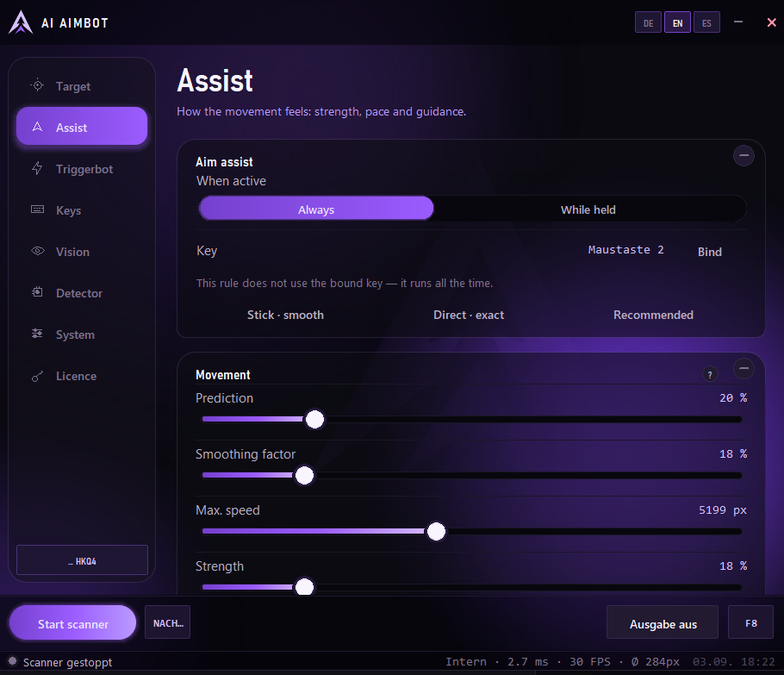
Task: Open Vision via the eye icon
Action: (38, 251)
